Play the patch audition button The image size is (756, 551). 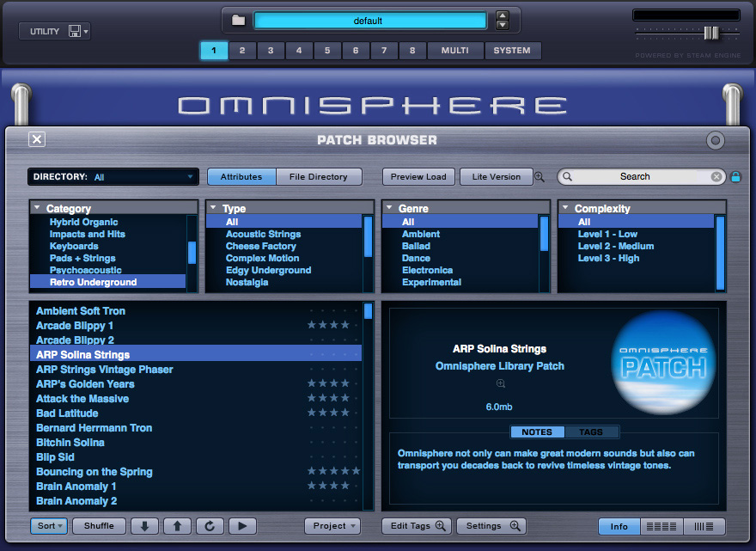click(242, 526)
